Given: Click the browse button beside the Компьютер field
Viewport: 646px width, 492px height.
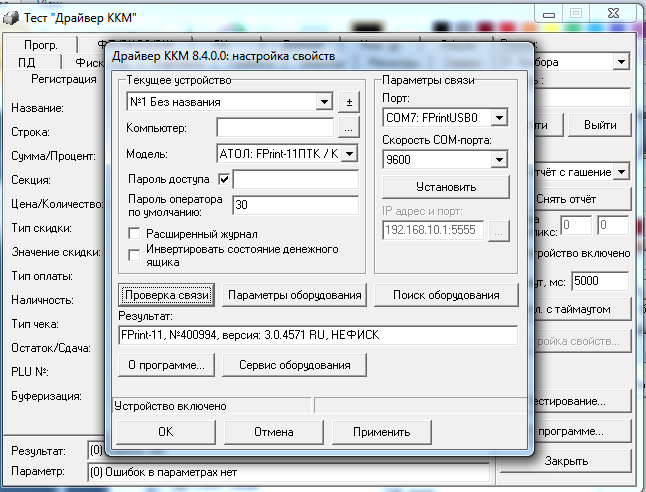Looking at the screenshot, I should point(349,128).
